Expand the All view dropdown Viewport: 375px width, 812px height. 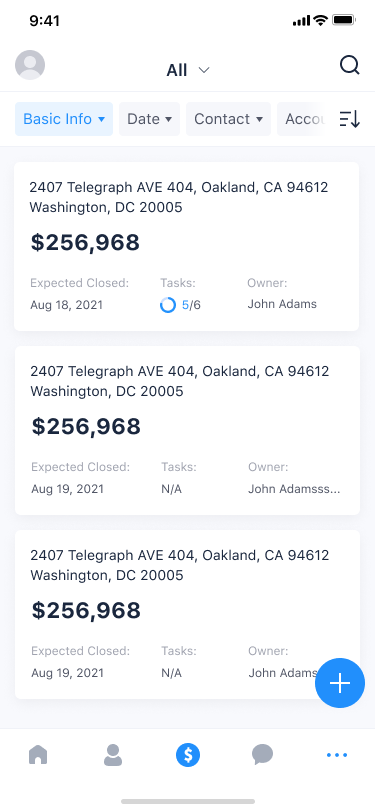point(188,70)
